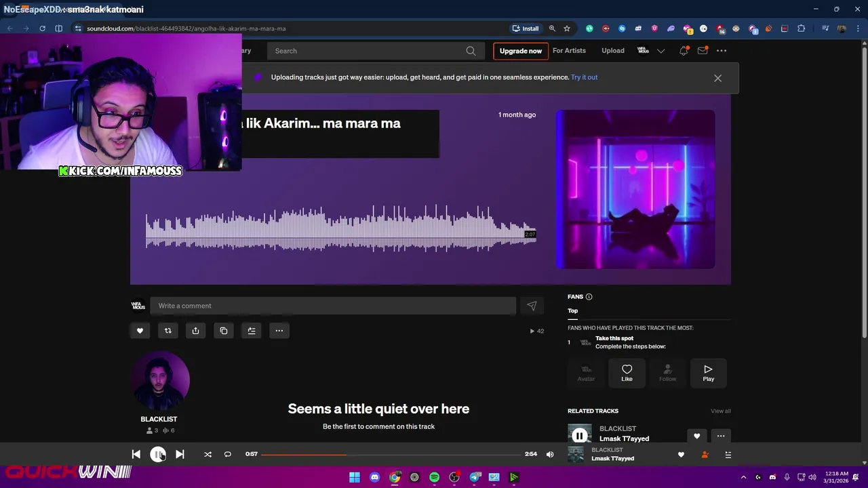This screenshot has width=868, height=488.
Task: Expand the system tray hidden icons chevron
Action: tap(744, 477)
